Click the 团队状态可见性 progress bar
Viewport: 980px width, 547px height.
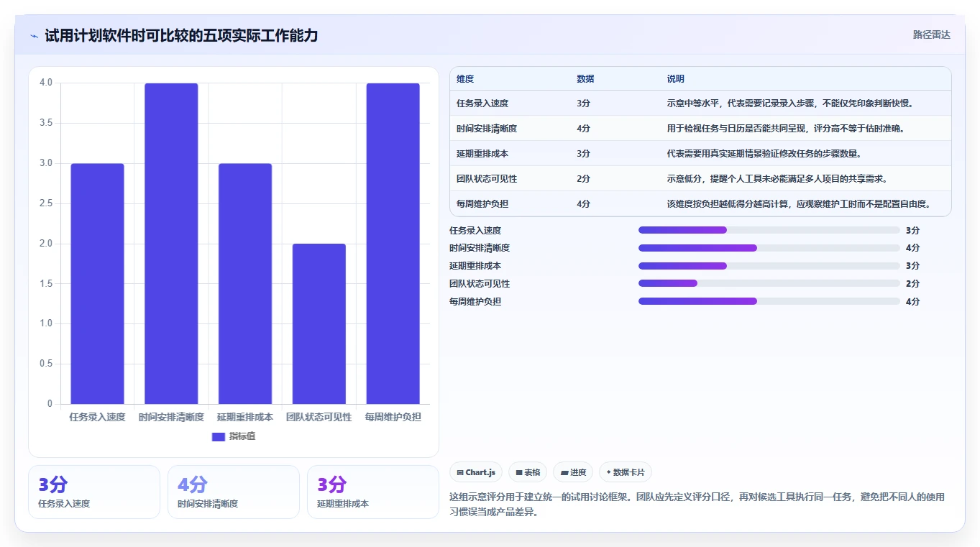click(x=769, y=284)
